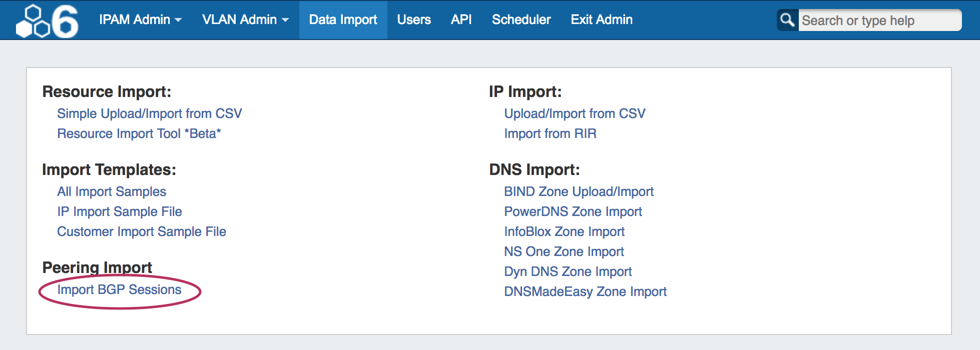Select PowerDNS Zone Import link

(x=573, y=211)
